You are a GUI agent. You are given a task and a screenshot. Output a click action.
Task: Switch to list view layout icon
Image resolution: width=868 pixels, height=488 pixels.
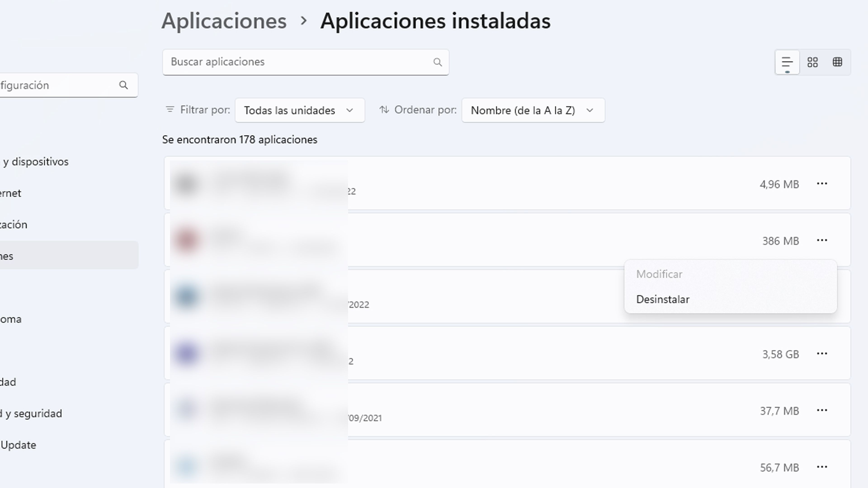point(787,62)
